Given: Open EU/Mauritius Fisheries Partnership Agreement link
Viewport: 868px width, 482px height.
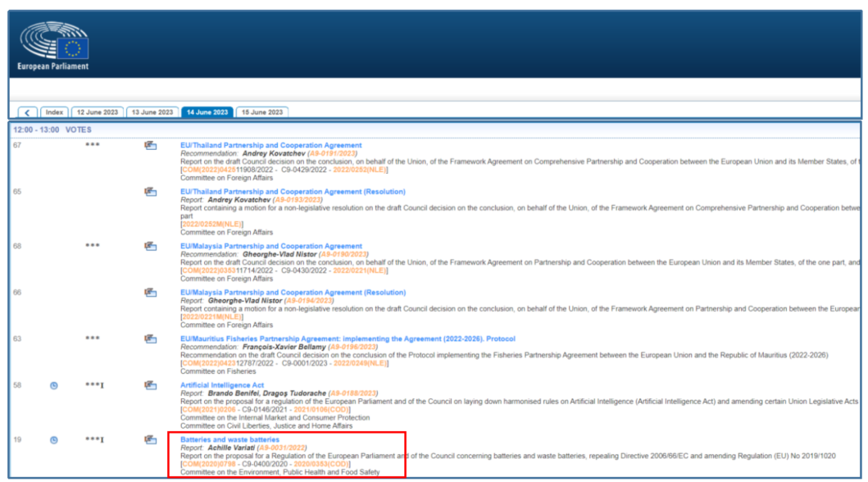Looking at the screenshot, I should point(348,338).
